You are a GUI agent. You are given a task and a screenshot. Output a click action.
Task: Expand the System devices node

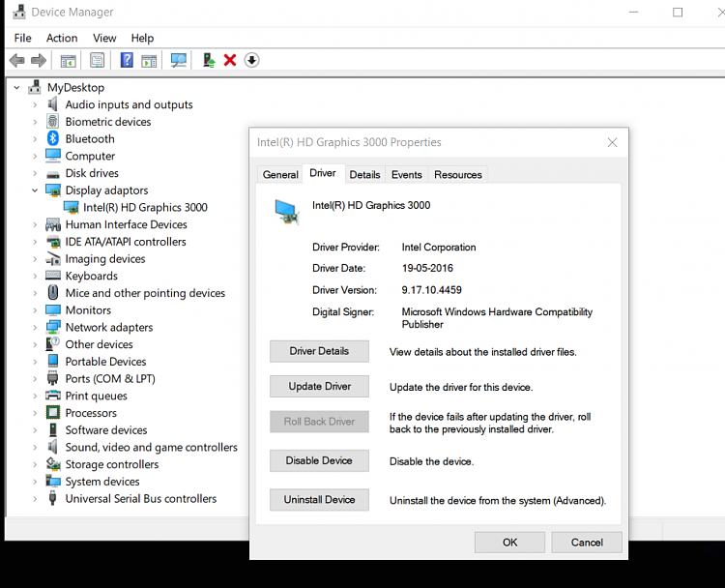(35, 481)
